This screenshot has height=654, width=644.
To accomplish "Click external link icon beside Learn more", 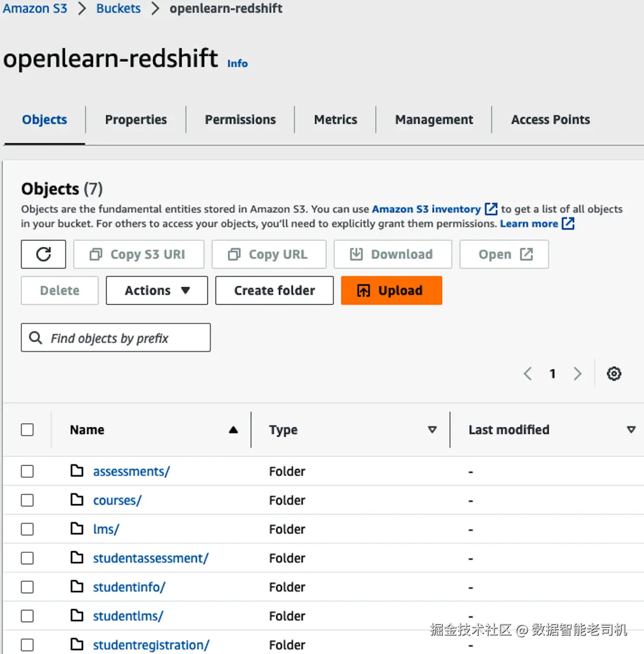I will pos(568,223).
